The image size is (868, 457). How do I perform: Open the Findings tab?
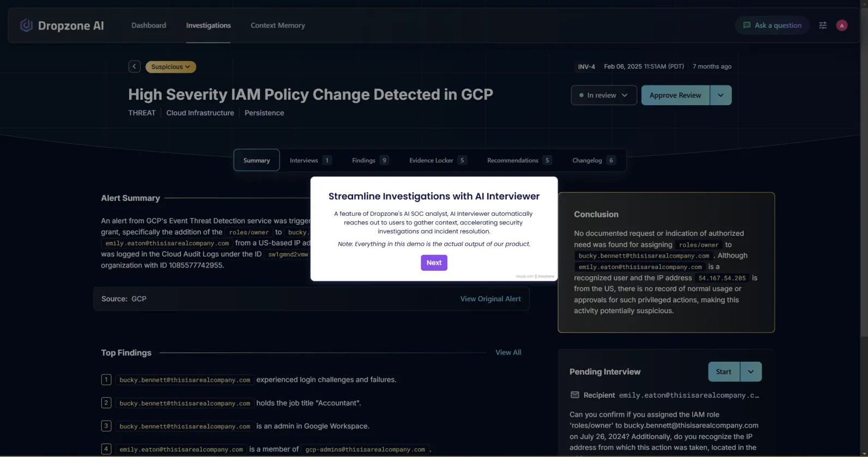pyautogui.click(x=370, y=160)
